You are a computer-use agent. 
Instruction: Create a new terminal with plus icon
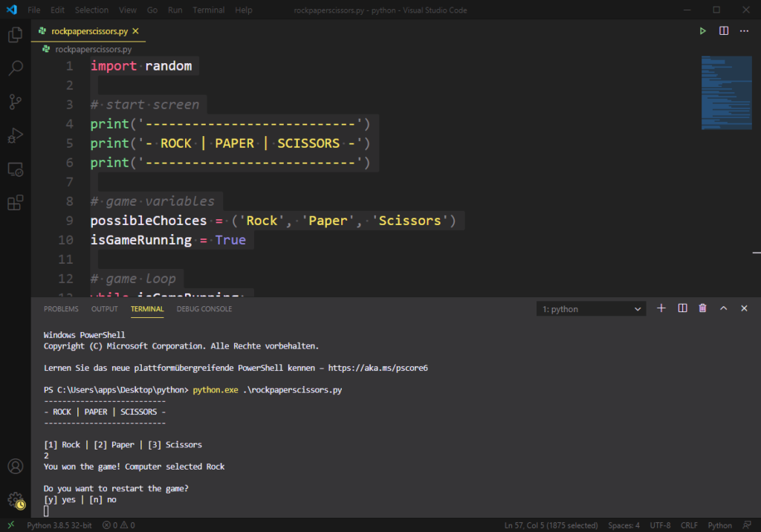pyautogui.click(x=661, y=308)
